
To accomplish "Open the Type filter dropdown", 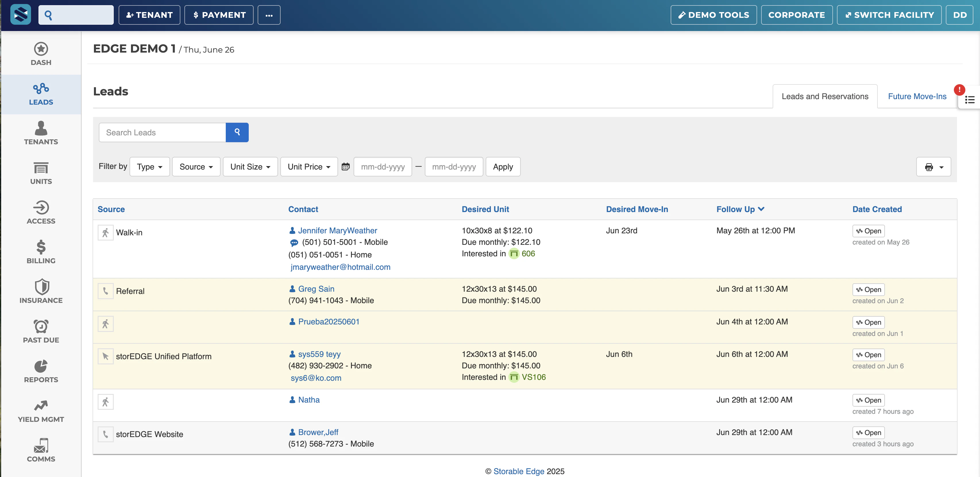I will [149, 167].
